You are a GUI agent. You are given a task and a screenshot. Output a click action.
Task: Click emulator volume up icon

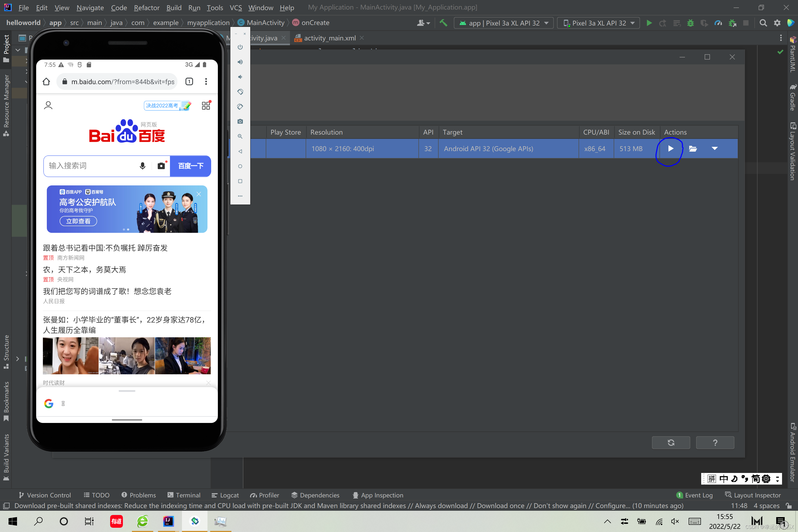240,62
